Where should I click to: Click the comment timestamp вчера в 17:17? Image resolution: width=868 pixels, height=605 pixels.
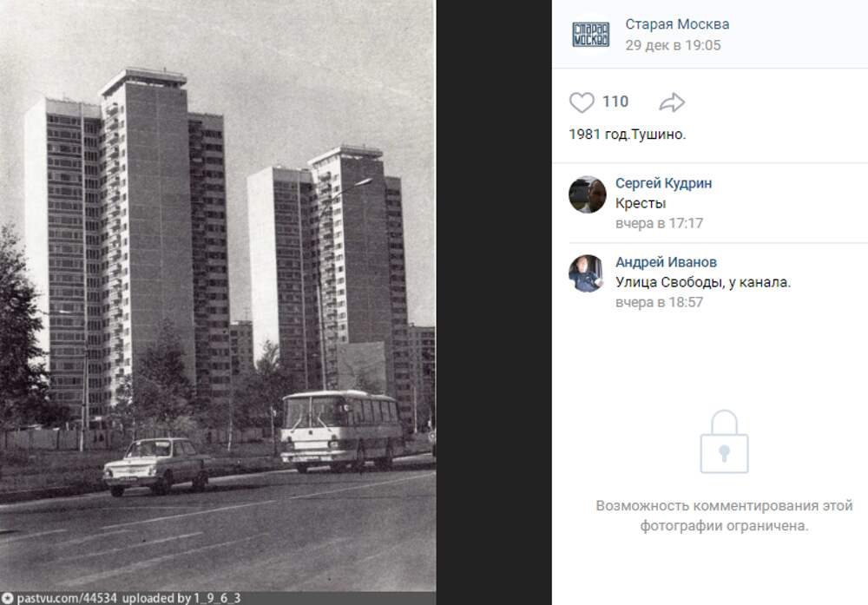[x=660, y=223]
